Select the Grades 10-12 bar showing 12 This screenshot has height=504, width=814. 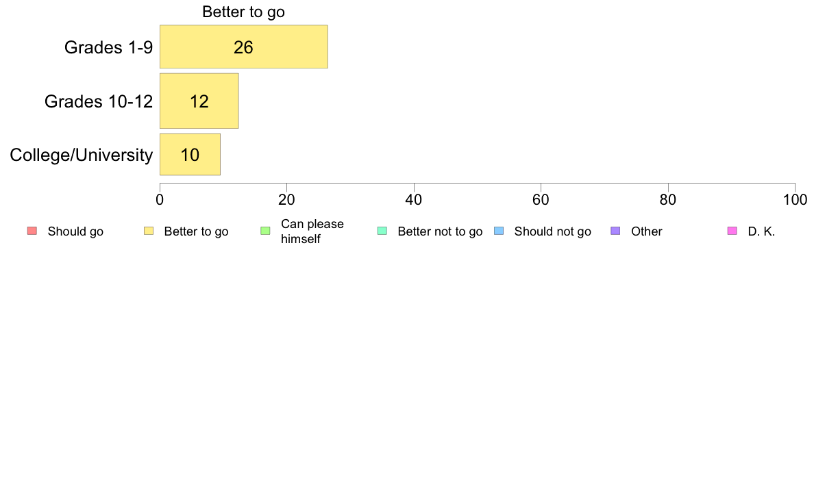[199, 101]
